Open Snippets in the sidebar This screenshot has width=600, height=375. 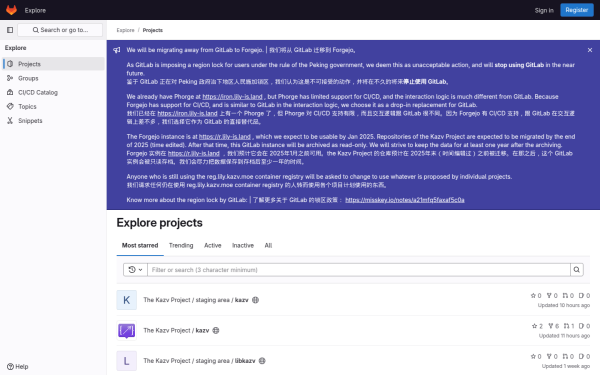click(54, 121)
